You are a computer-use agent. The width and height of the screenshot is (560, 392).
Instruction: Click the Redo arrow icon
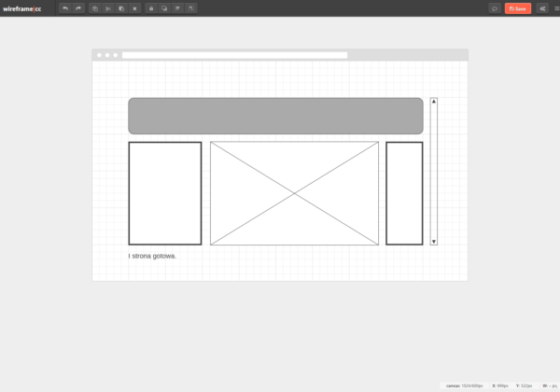tap(78, 8)
